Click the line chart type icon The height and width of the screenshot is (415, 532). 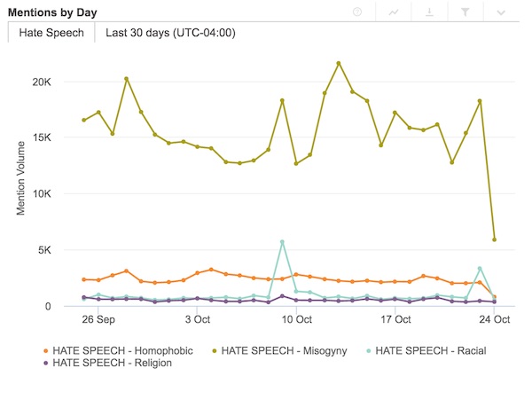click(393, 12)
